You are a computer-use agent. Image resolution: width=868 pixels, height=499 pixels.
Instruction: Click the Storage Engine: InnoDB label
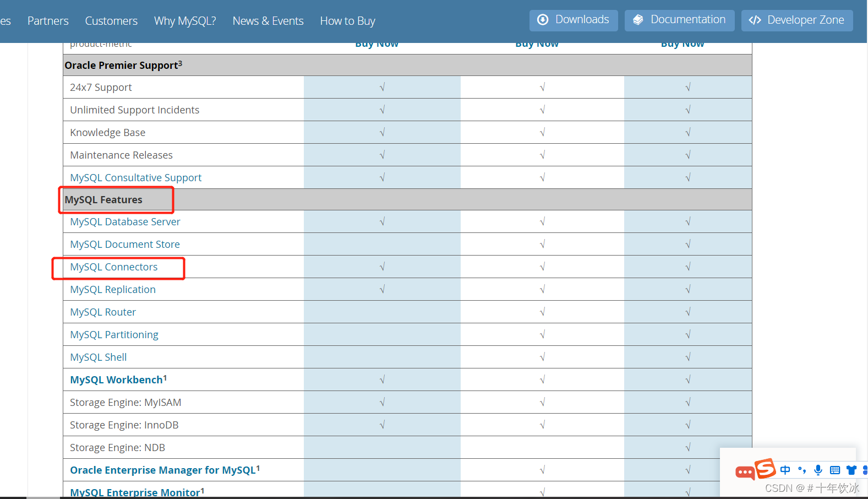pos(124,425)
